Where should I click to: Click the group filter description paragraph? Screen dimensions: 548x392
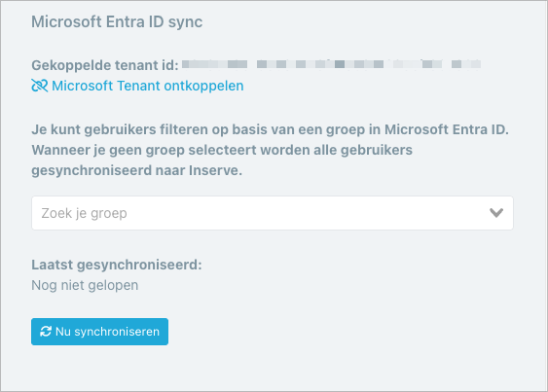pos(271,150)
